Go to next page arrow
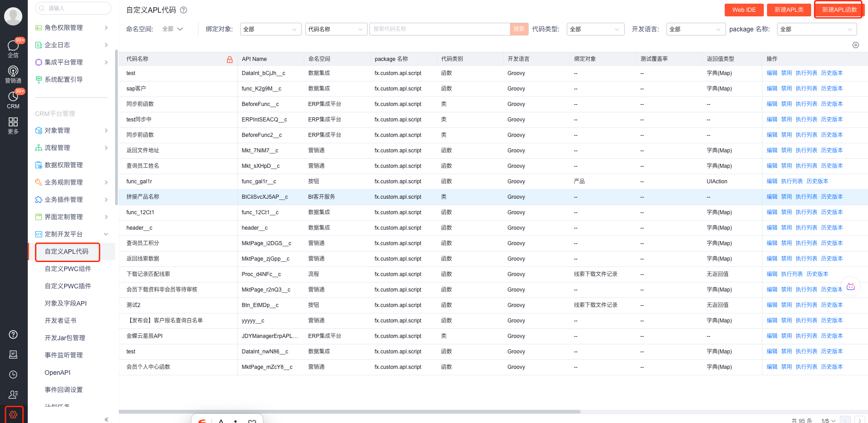The height and width of the screenshot is (423, 868). [859, 421]
